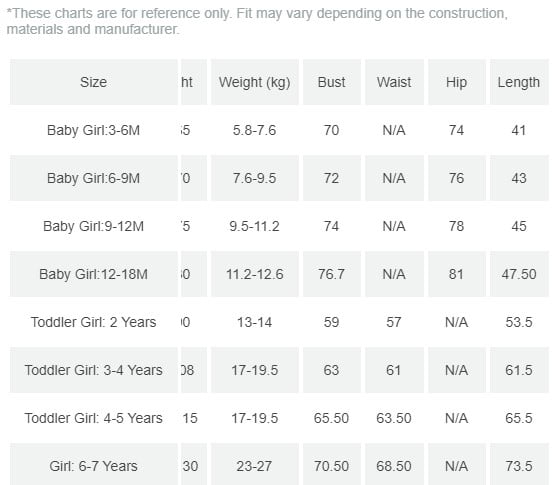Viewport: 559px width, 485px height.
Task: Select the 68.50 waist value cell
Action: [x=394, y=465]
